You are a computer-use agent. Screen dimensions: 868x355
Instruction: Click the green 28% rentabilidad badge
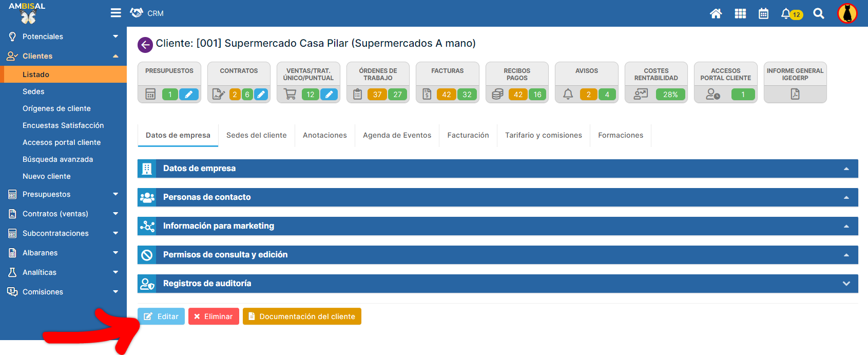coord(670,95)
